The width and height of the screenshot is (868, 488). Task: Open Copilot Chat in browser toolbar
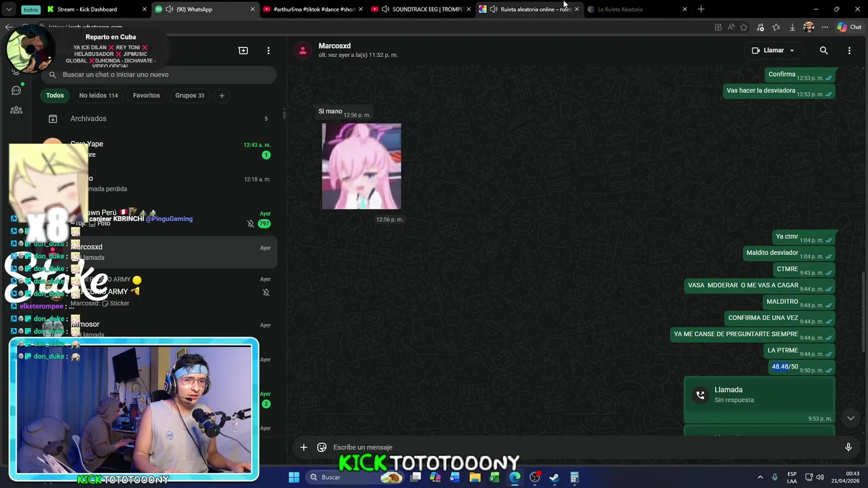(x=849, y=27)
